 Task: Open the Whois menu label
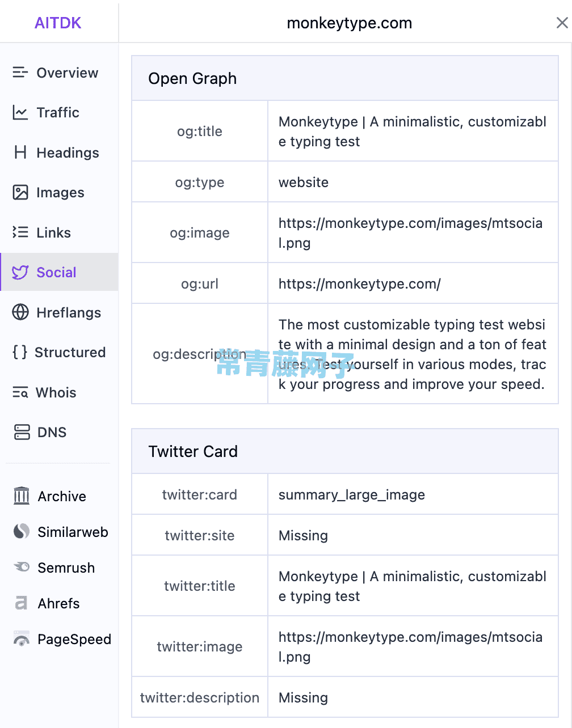(56, 392)
